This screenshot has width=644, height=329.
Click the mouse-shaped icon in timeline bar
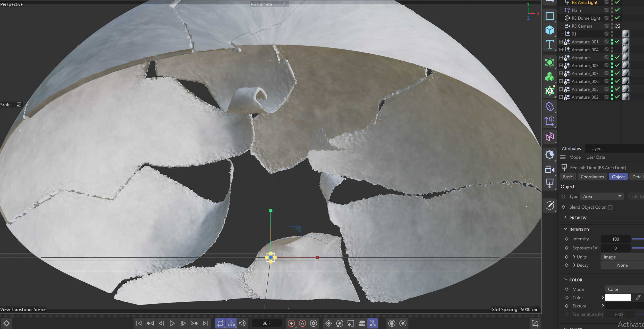[x=392, y=323]
